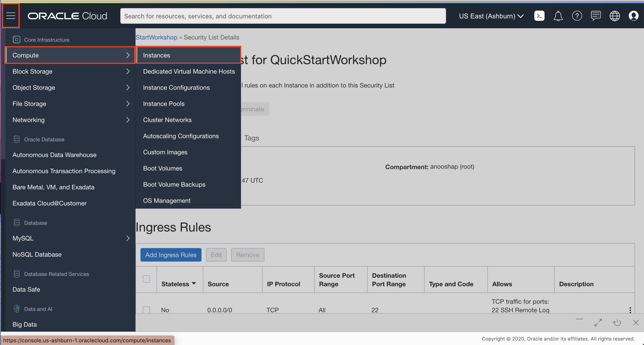Click the hamburger navigation menu icon
The height and width of the screenshot is (345, 644).
(11, 16)
